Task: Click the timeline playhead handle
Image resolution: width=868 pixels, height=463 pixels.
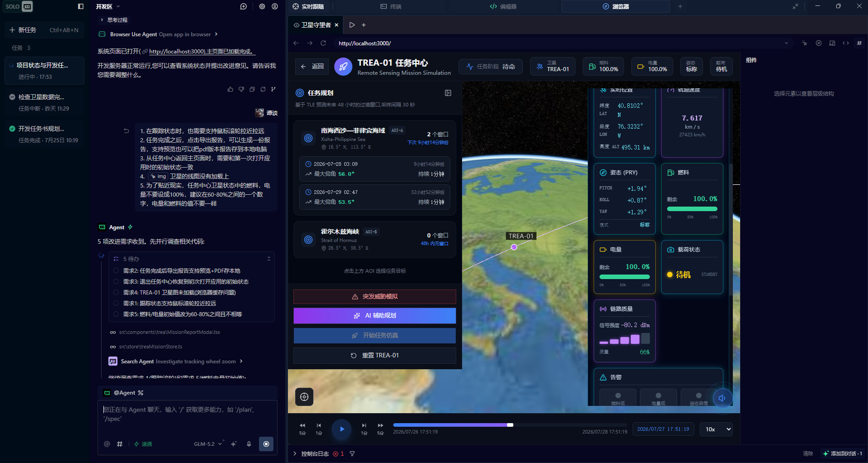Action: (510, 425)
